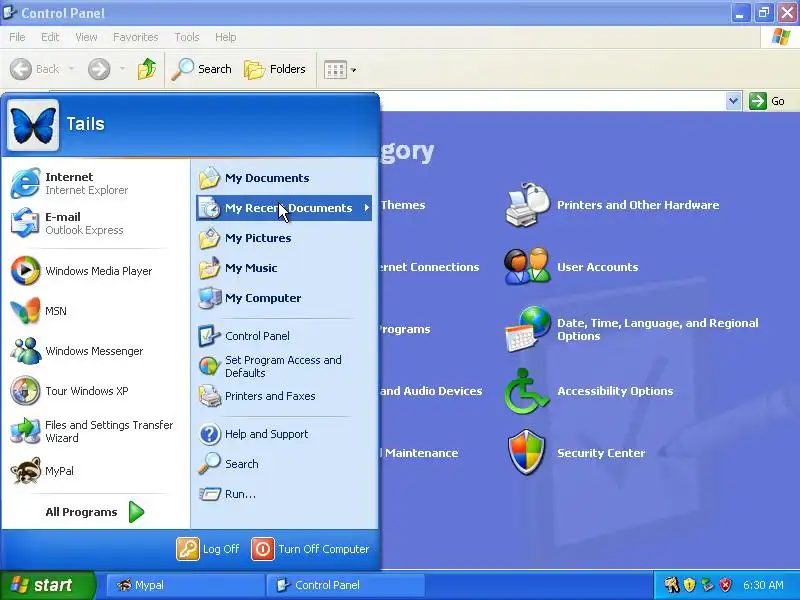The image size is (800, 600).
Task: Switch to Control Panel taskbar button
Action: click(x=345, y=585)
